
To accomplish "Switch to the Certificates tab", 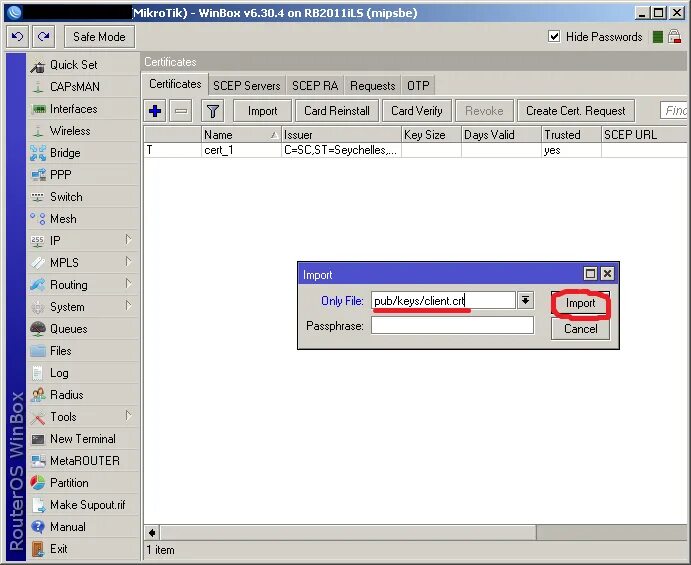I will (x=175, y=84).
